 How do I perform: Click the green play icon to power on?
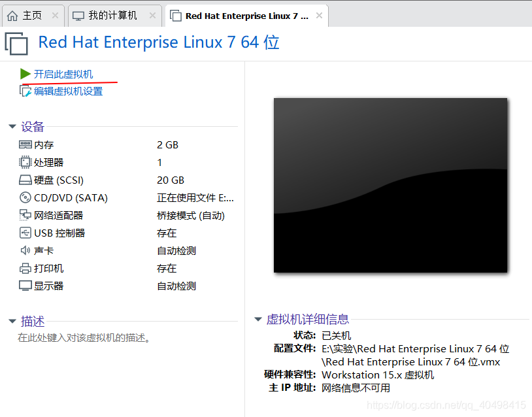click(25, 74)
